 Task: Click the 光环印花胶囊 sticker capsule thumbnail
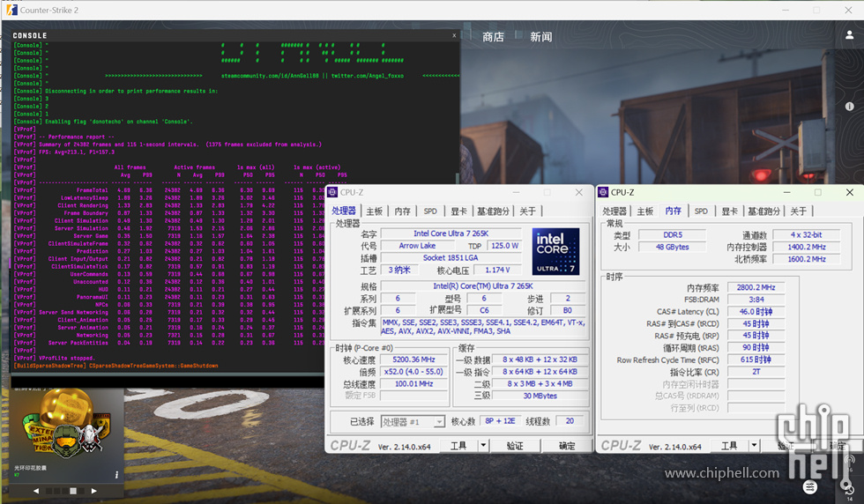65,423
